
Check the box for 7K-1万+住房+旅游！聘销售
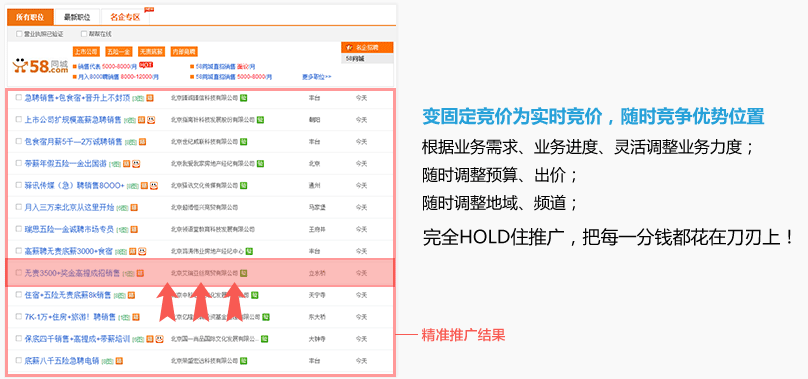pyautogui.click(x=19, y=317)
